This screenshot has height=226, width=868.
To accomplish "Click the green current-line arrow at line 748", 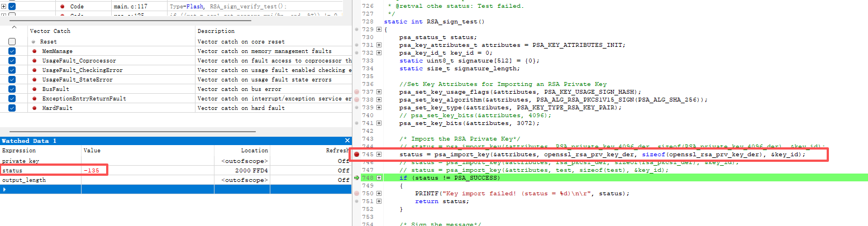I will click(x=356, y=177).
